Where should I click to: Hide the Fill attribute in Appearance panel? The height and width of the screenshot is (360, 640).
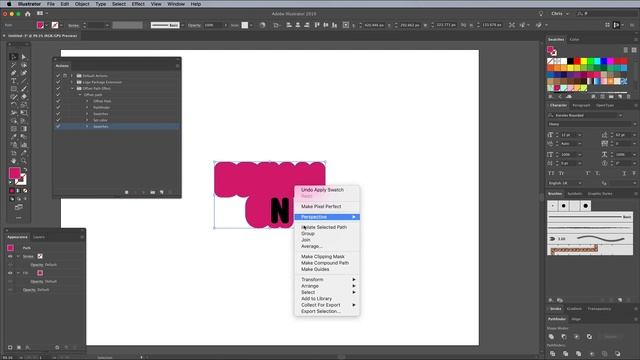10,273
